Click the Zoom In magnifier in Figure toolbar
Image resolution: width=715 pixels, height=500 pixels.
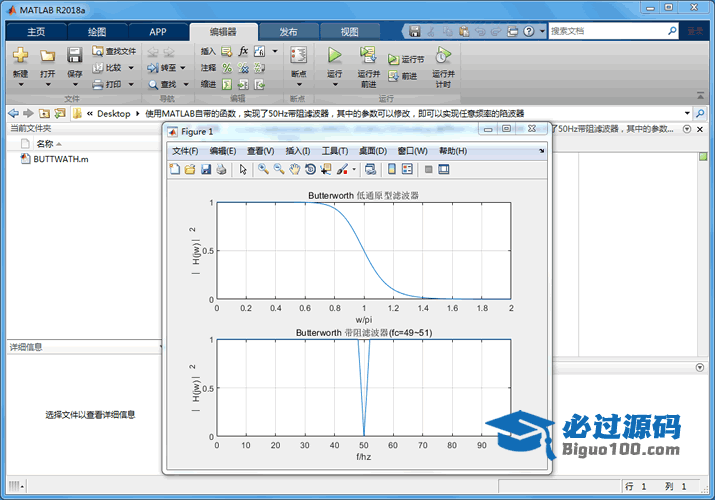[x=263, y=169]
